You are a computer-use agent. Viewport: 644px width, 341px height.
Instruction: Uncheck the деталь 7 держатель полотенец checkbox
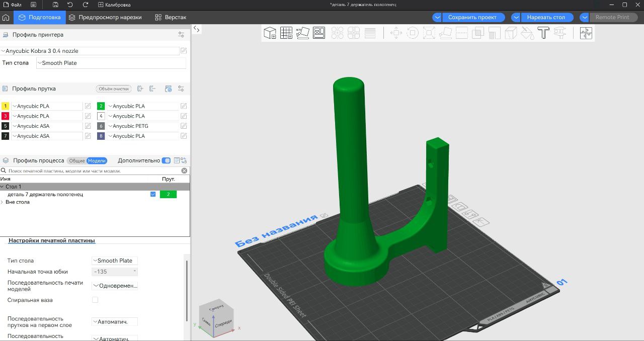pos(153,195)
